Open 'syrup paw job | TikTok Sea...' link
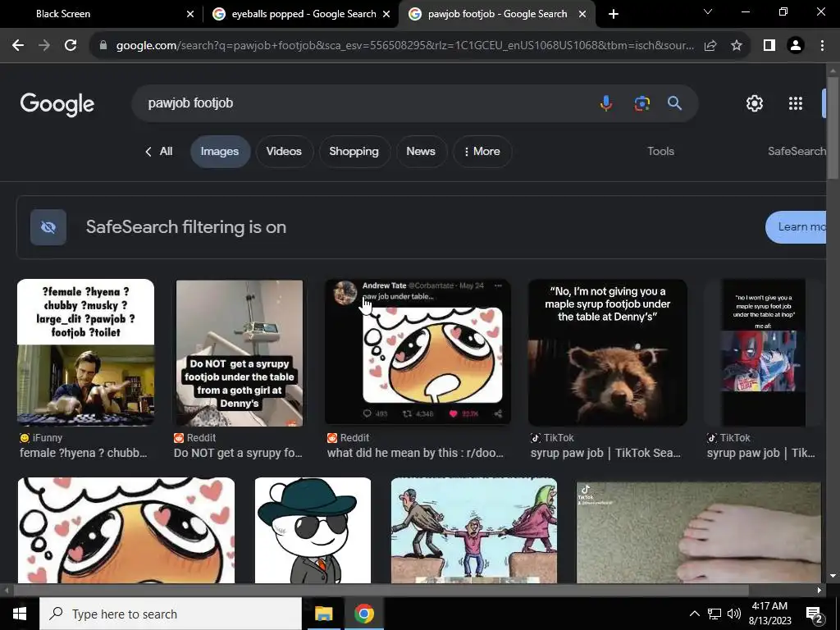The height and width of the screenshot is (630, 840). tap(605, 453)
